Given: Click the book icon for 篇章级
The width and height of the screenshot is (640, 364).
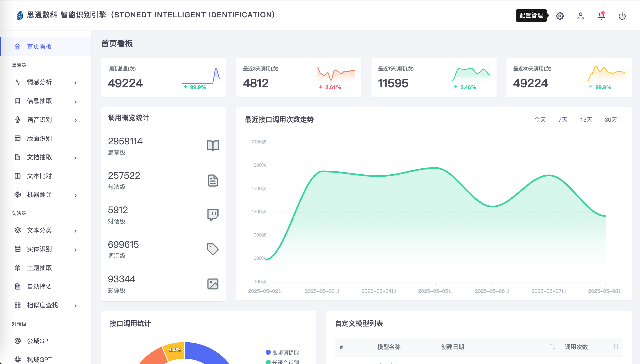Looking at the screenshot, I should pyautogui.click(x=213, y=146).
